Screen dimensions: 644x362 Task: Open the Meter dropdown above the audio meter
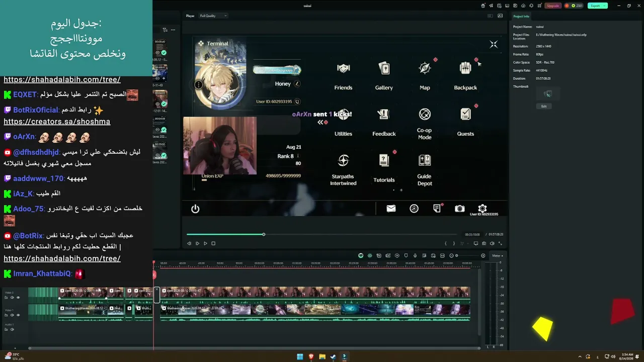pos(498,255)
